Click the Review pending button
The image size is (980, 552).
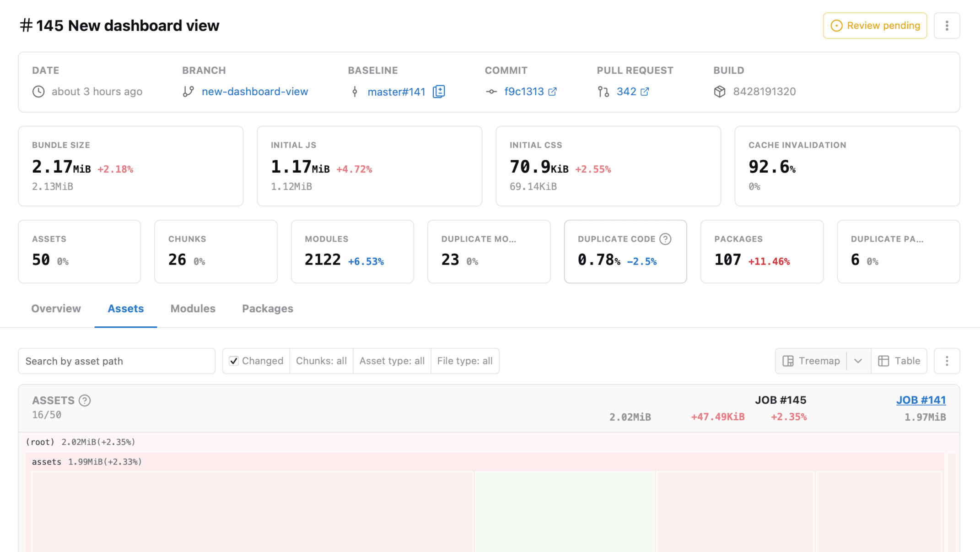point(875,26)
